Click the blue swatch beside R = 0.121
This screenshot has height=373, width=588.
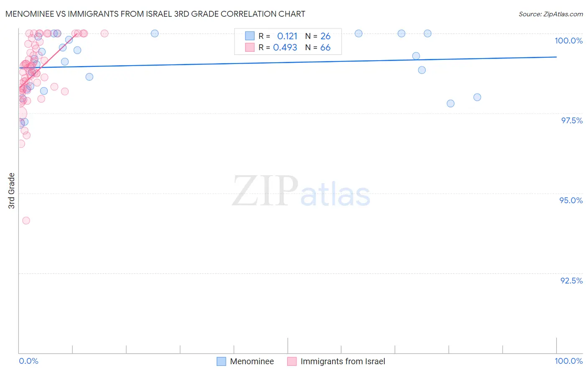250,36
